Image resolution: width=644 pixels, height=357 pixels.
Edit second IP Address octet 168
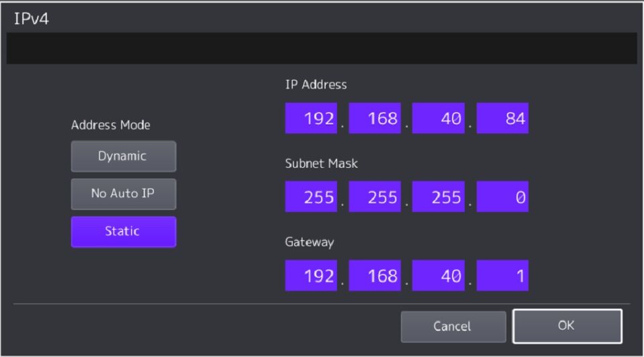pos(375,118)
